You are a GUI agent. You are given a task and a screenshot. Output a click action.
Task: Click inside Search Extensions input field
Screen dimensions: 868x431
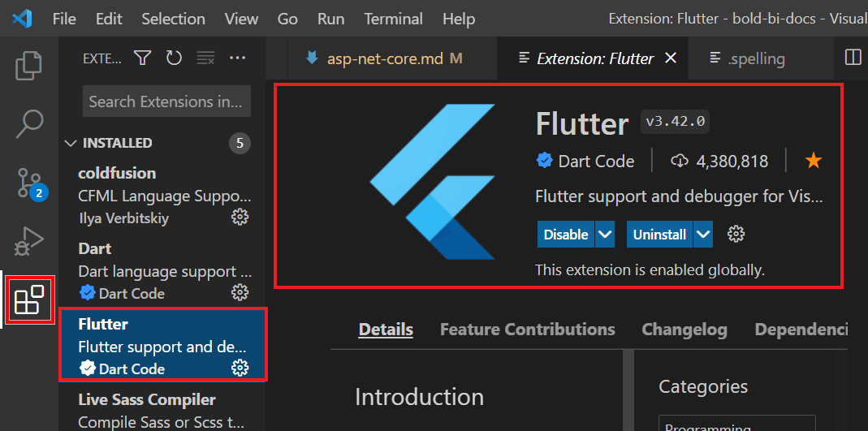[166, 101]
